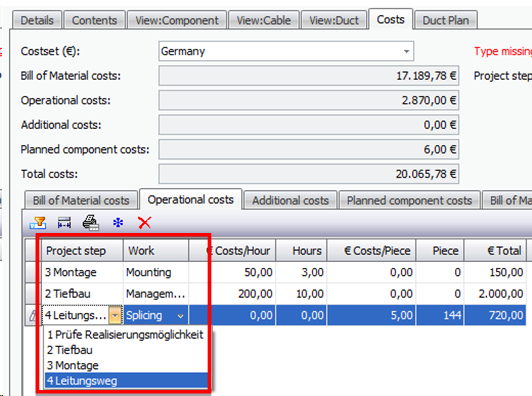The width and height of the screenshot is (532, 396).
Task: Click the 10,00 hours cell
Action: tap(301, 294)
